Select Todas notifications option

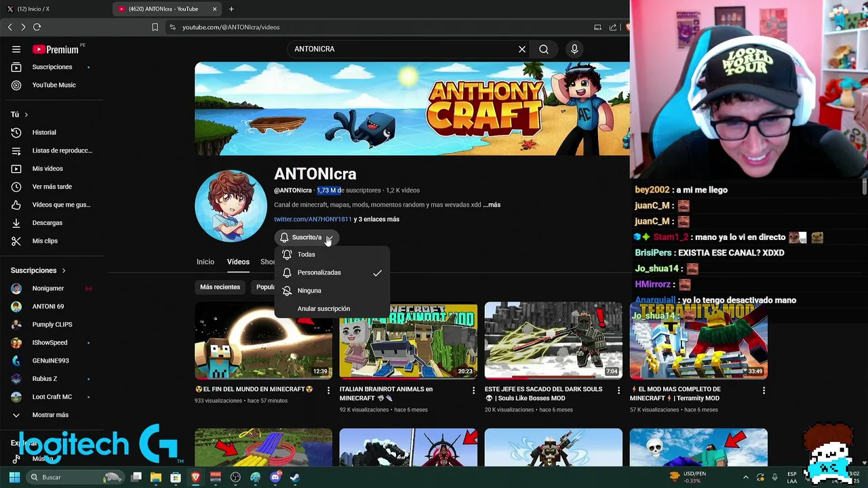pyautogui.click(x=332, y=254)
